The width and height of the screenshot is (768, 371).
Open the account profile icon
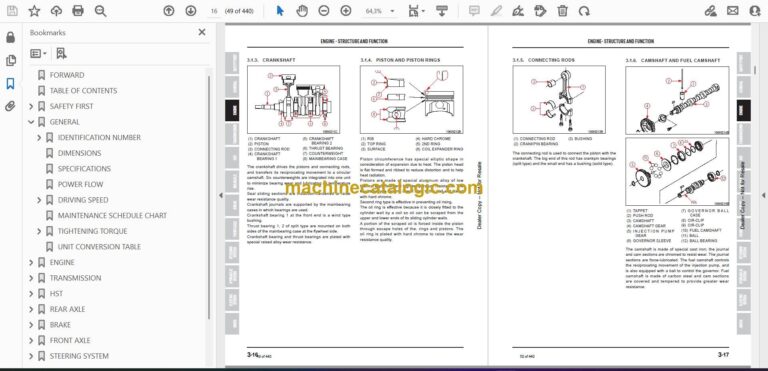pos(755,11)
